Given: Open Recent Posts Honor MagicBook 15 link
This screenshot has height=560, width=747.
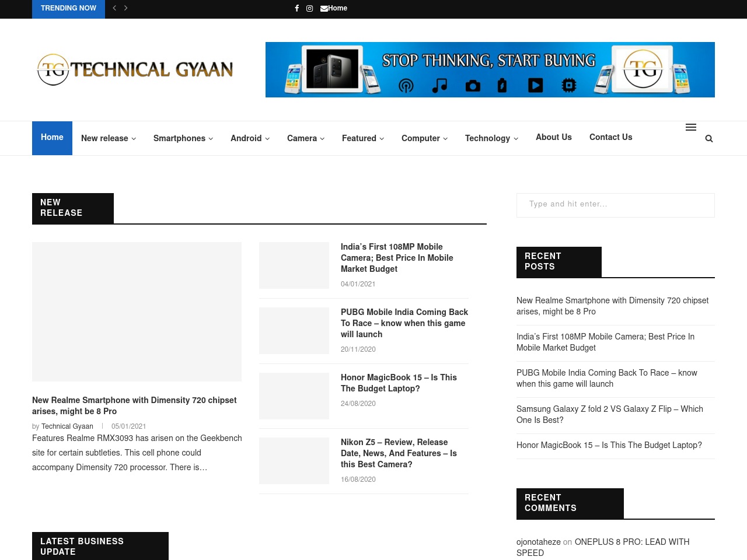Looking at the screenshot, I should (x=609, y=445).
